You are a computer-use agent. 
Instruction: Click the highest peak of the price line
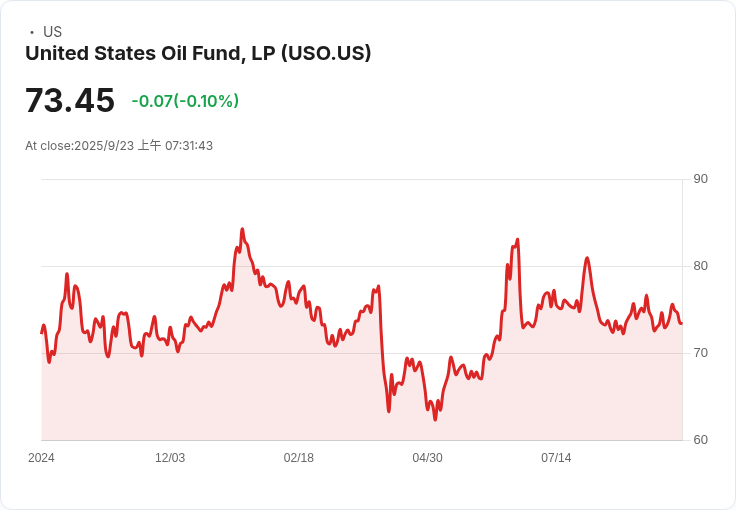[x=242, y=229]
